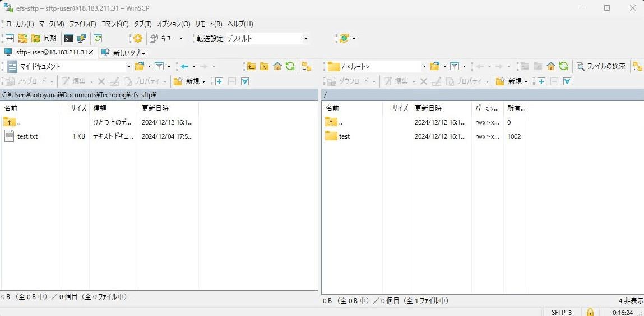
Task: Click the remote Invert Selection icon
Action: (568, 81)
